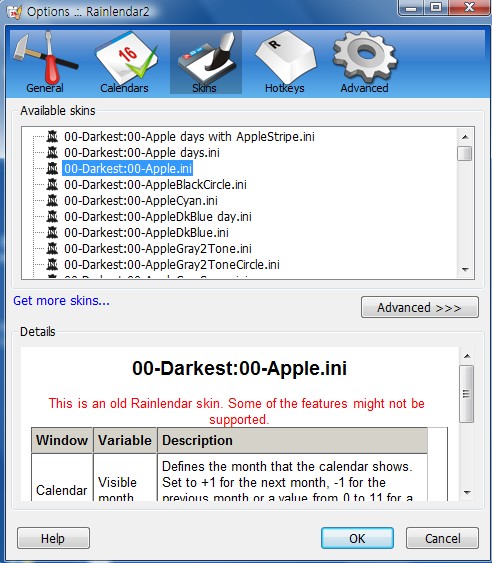Viewport: 492px width, 563px height.
Task: Click the red old Rainlendar skin warning
Action: point(237,411)
